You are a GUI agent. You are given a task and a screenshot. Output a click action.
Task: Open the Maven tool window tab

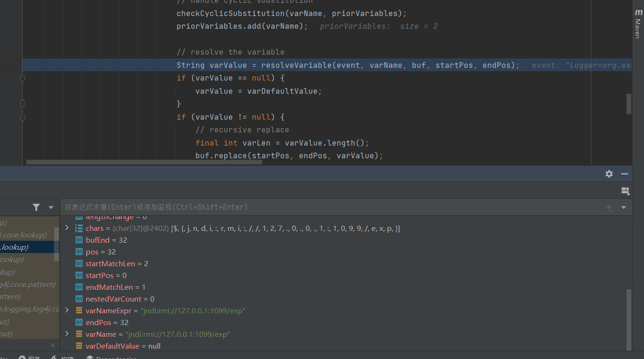(x=638, y=24)
